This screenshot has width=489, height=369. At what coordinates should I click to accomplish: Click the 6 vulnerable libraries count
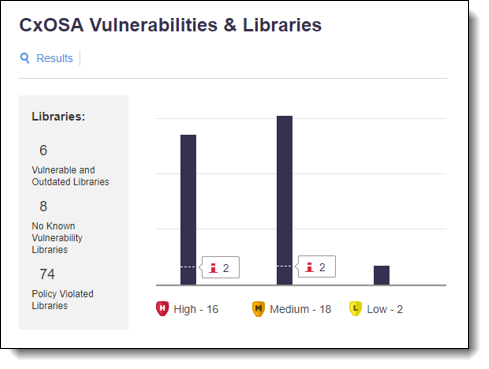pyautogui.click(x=43, y=150)
